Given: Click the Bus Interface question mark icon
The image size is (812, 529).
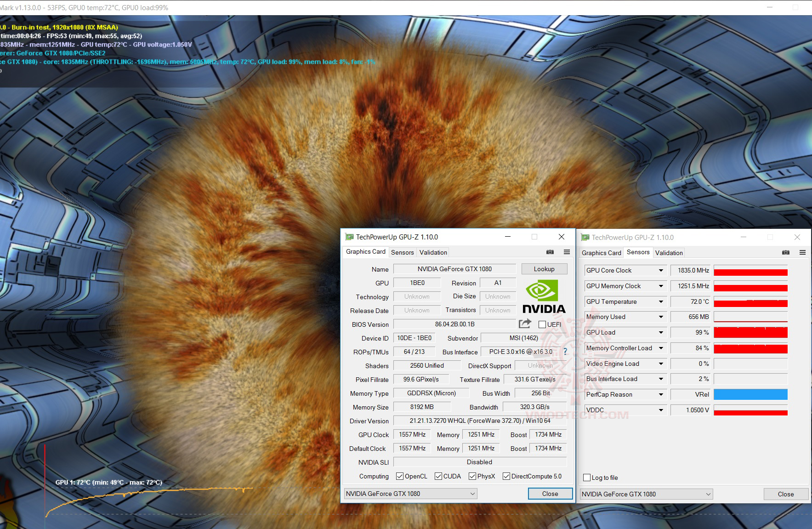Looking at the screenshot, I should pyautogui.click(x=565, y=352).
